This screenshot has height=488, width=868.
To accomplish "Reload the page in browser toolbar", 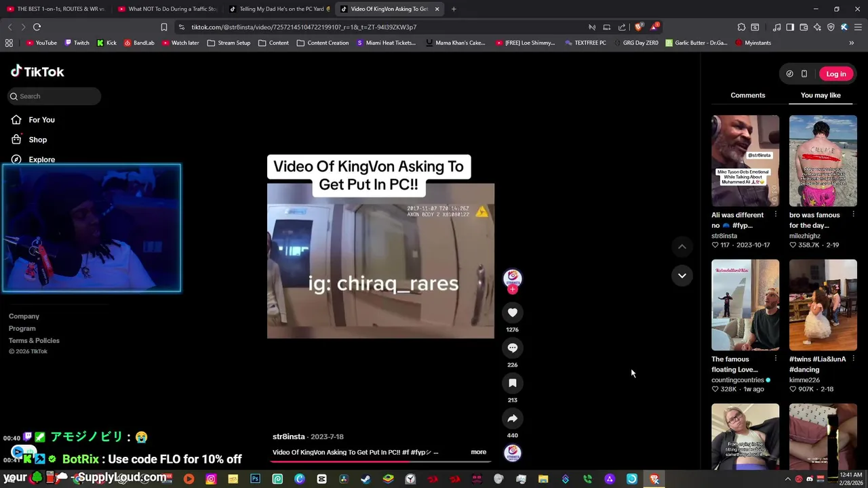I will coord(37,27).
